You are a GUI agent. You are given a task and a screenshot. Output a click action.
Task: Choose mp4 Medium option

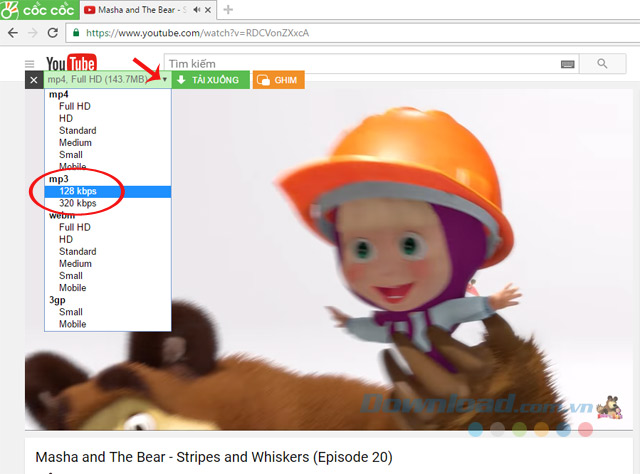coord(108,143)
